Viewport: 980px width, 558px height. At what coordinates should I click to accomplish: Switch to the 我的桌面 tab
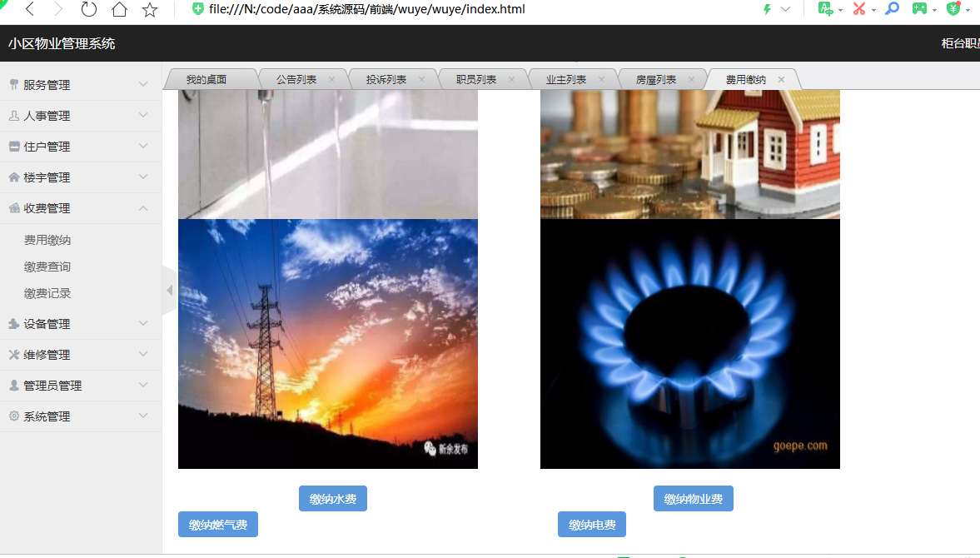click(x=206, y=80)
